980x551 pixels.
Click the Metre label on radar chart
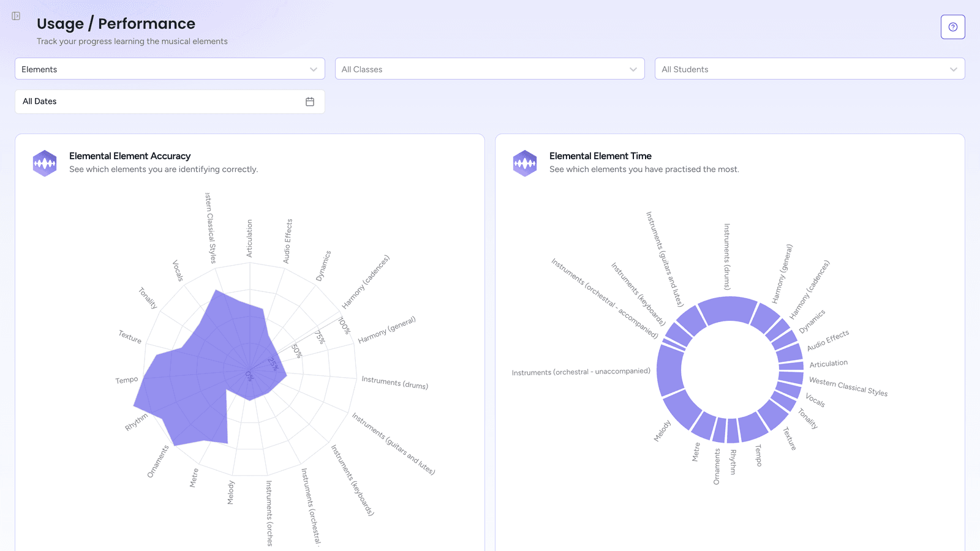[194, 478]
